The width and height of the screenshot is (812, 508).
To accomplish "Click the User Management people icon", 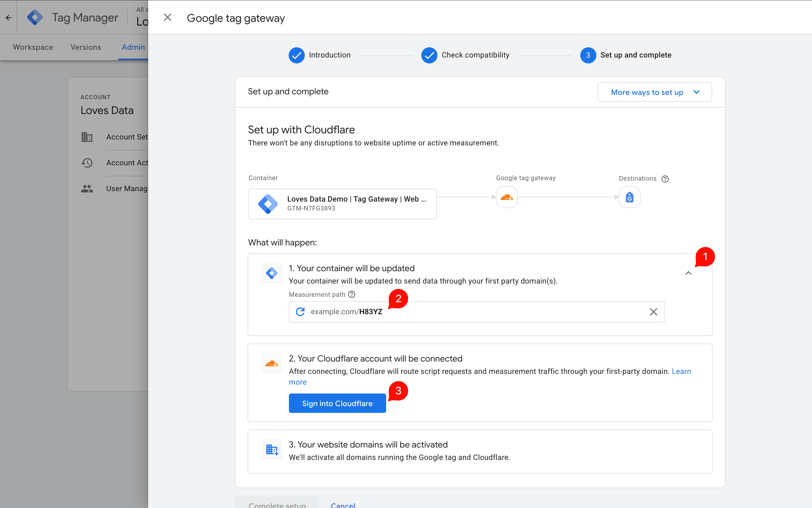I will 87,188.
